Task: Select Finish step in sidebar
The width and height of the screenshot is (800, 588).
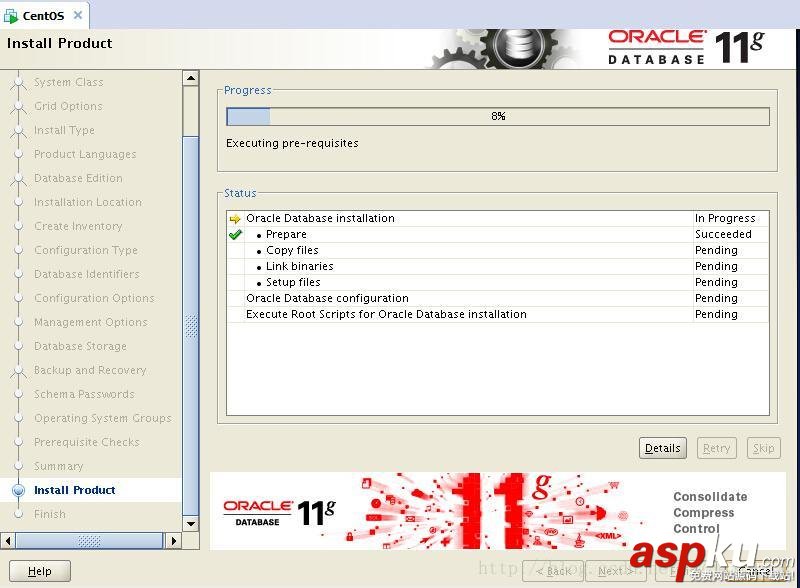Action: (49, 514)
